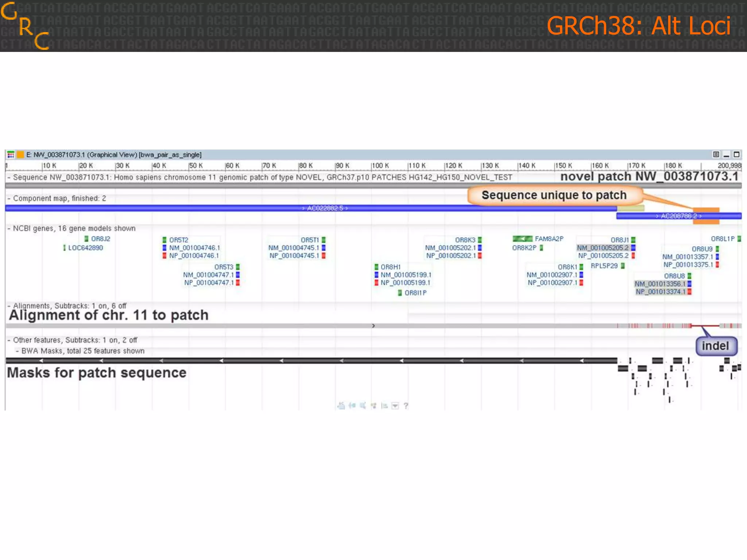Image resolution: width=747 pixels, height=560 pixels.
Task: Click the orange color square in the title bar
Action: (20, 155)
